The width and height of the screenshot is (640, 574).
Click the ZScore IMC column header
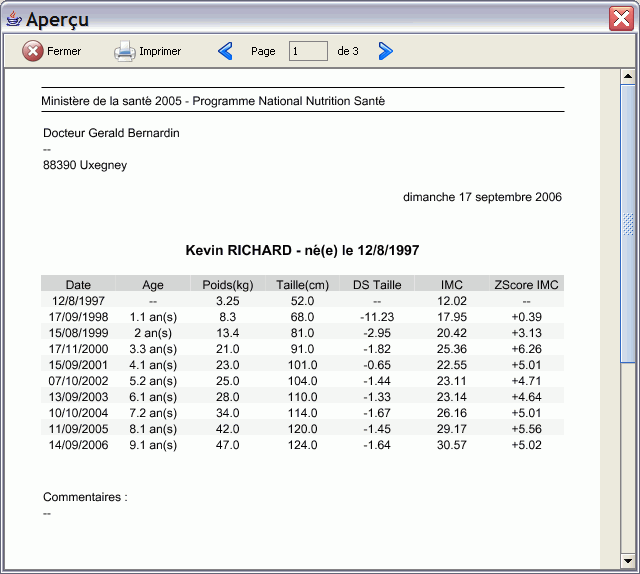point(527,285)
